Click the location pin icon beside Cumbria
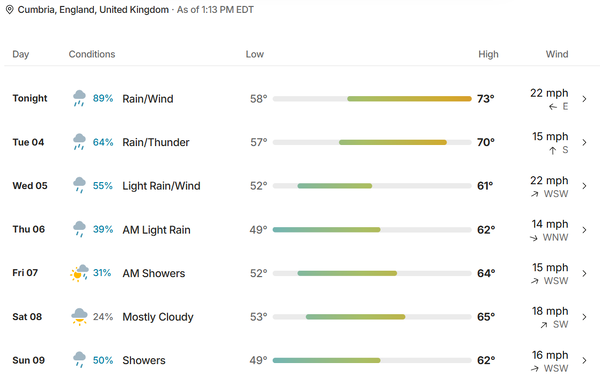 pyautogui.click(x=10, y=10)
